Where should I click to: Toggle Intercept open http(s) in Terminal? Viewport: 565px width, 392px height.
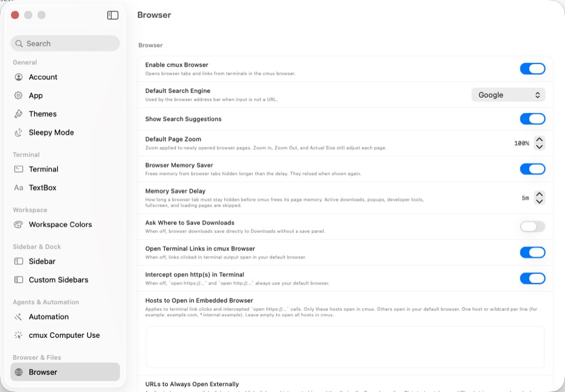pyautogui.click(x=532, y=278)
